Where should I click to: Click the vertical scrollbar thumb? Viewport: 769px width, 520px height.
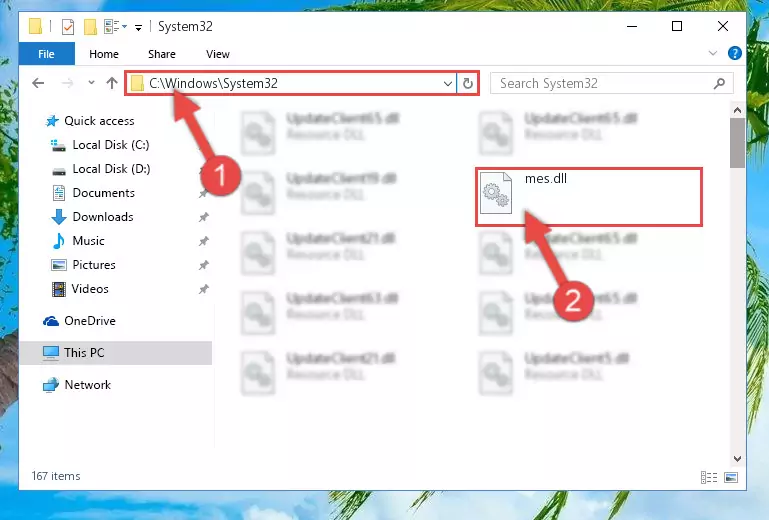pos(737,143)
